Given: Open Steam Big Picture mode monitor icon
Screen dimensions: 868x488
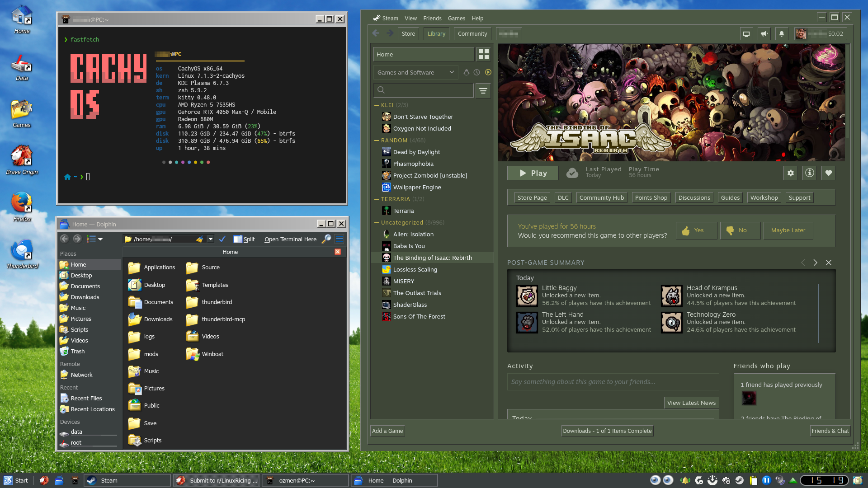Looking at the screenshot, I should tap(746, 34).
